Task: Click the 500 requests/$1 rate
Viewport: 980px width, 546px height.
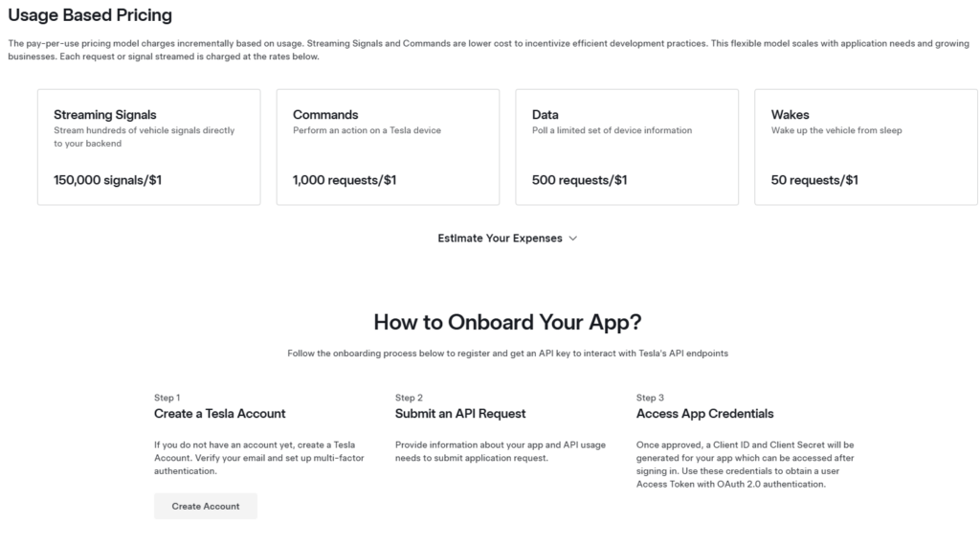Action: pos(580,179)
